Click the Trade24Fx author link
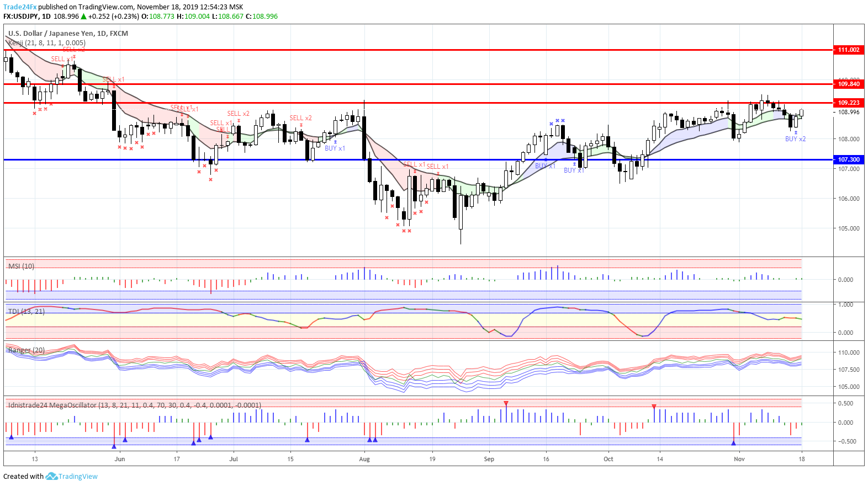 (20, 7)
